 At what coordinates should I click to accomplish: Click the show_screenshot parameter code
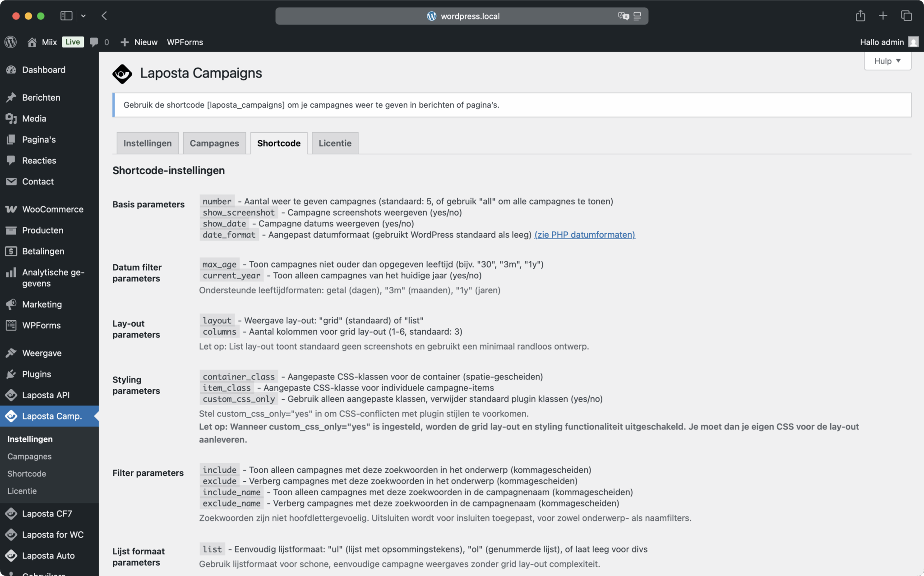coord(239,212)
